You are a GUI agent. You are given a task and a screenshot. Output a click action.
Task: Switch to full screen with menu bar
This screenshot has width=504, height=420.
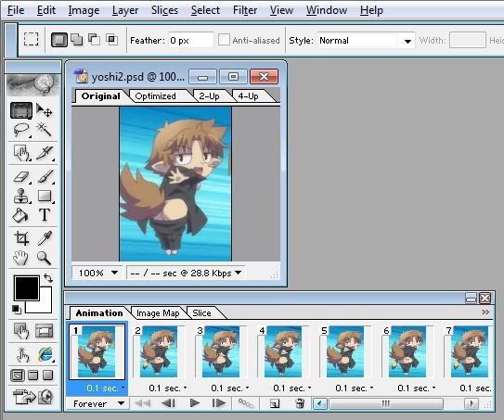click(33, 375)
